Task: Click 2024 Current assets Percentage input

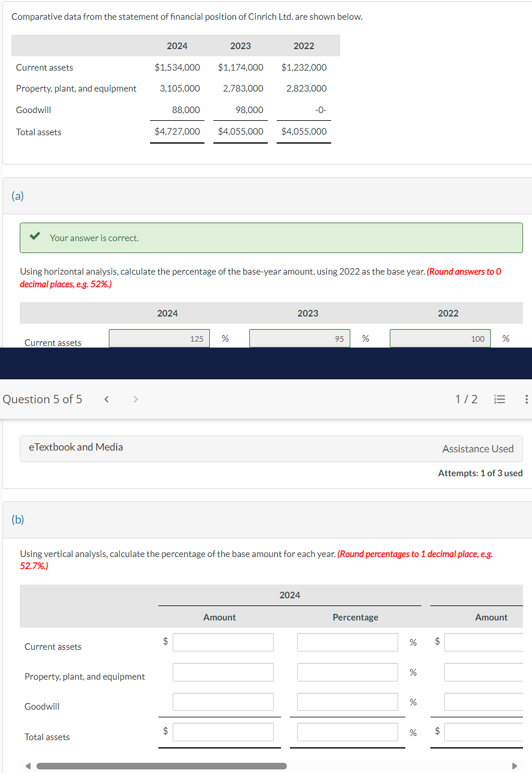Action: (347, 642)
